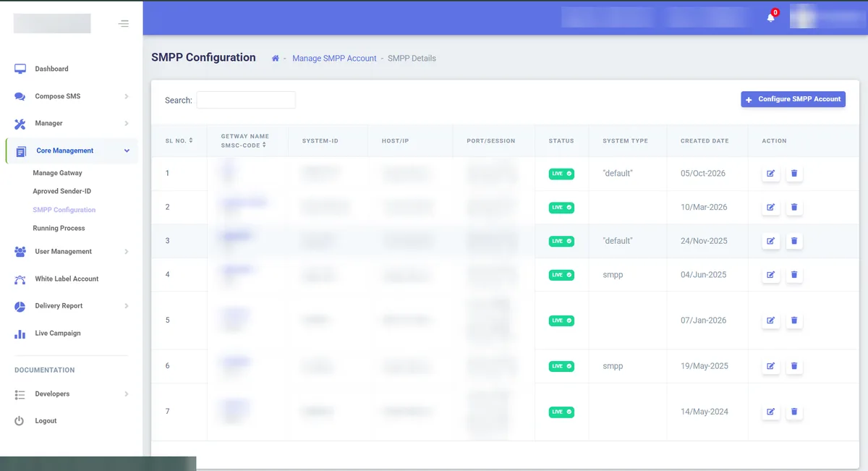Click the LIVE status badge in row 1

(561, 174)
